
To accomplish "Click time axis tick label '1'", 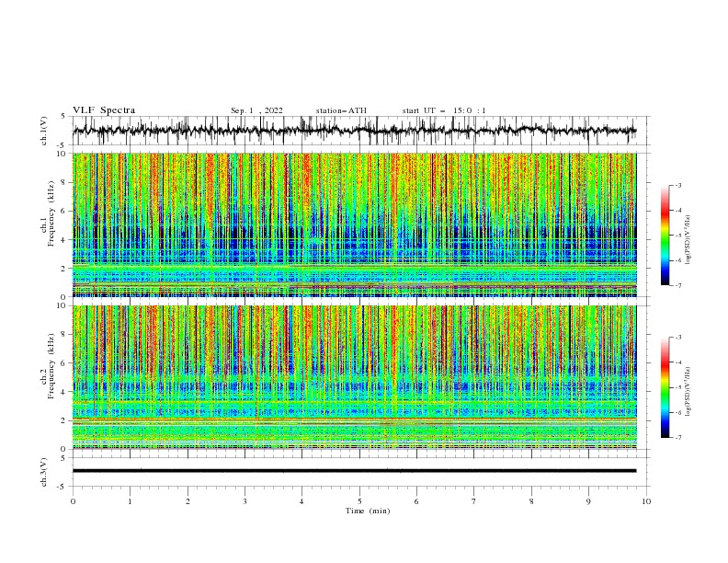I will [130, 501].
